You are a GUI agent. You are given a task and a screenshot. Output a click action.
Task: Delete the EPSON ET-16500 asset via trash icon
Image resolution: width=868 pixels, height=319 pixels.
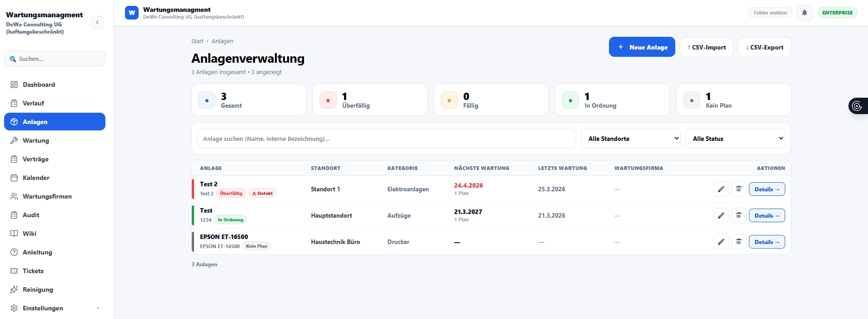pos(739,242)
